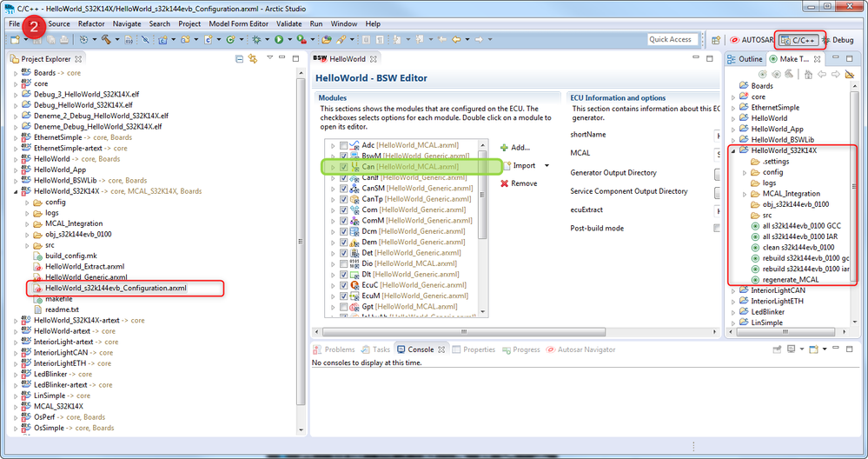Click the green plus Add icon
This screenshot has width=868, height=459.
coord(504,147)
